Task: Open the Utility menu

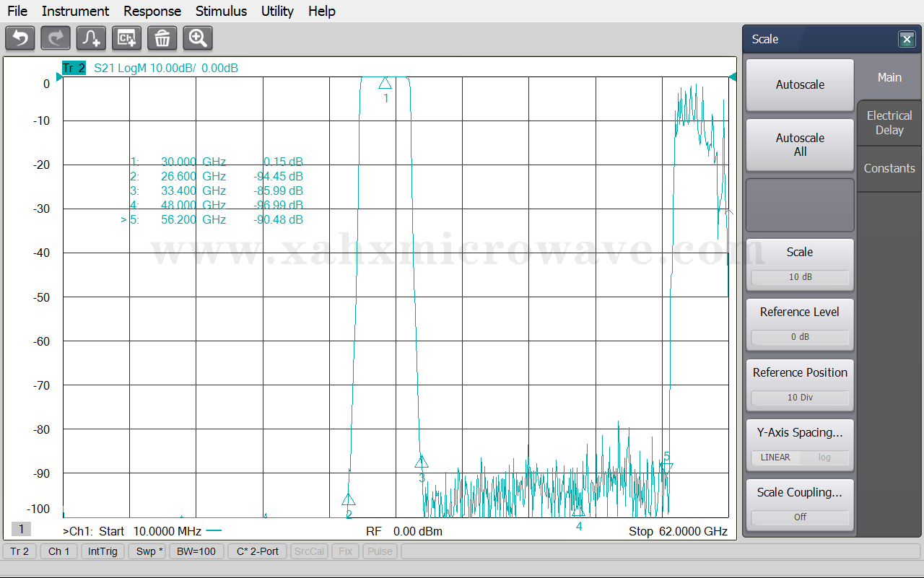Action: pyautogui.click(x=277, y=11)
